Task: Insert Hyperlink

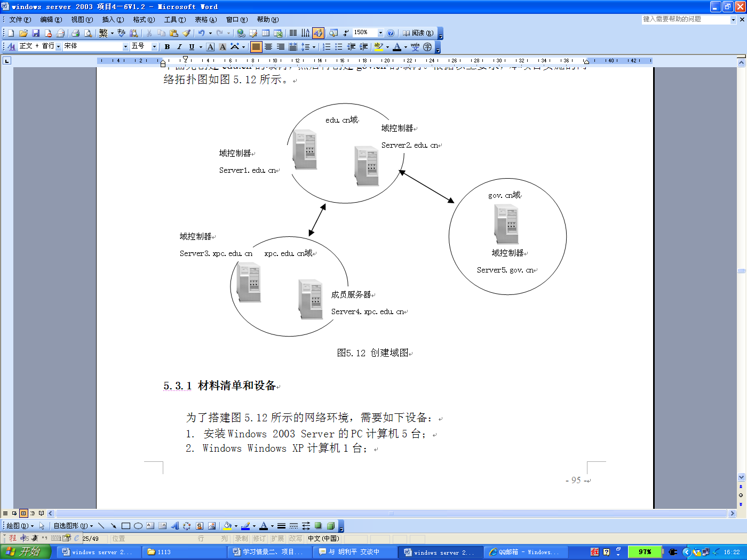Action: point(241,33)
